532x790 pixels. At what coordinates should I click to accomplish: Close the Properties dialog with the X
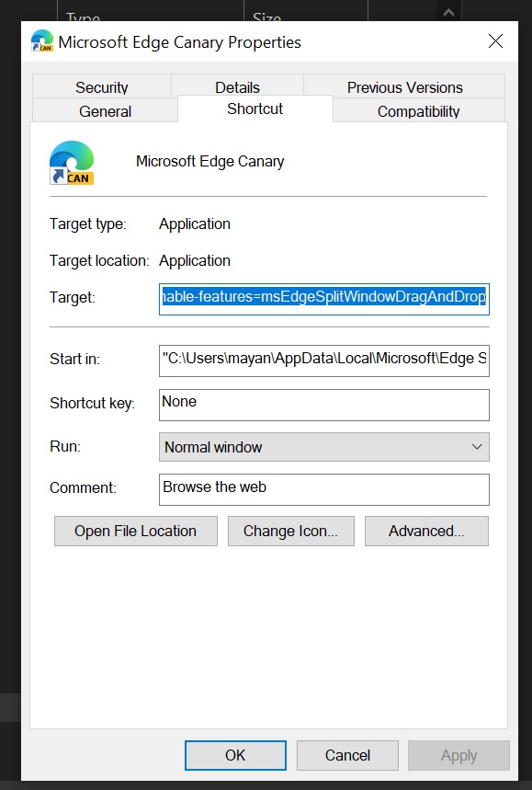tap(495, 41)
